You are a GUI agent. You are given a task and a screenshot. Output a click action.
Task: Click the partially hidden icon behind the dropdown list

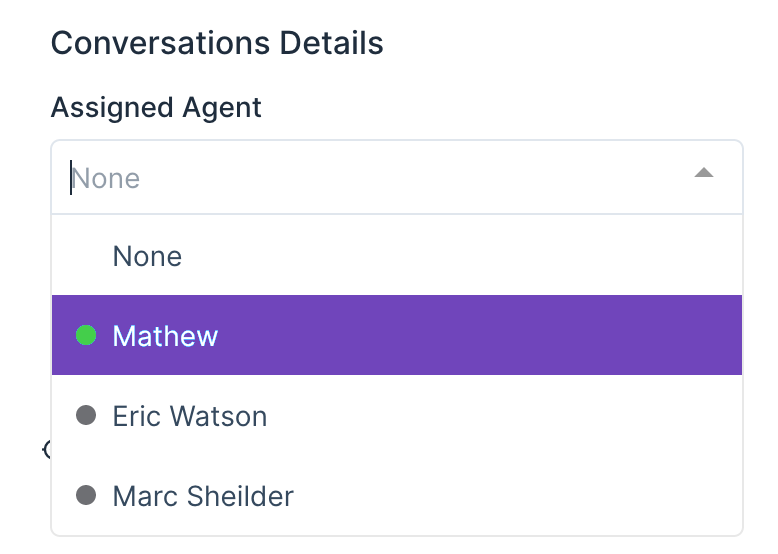[x=46, y=450]
